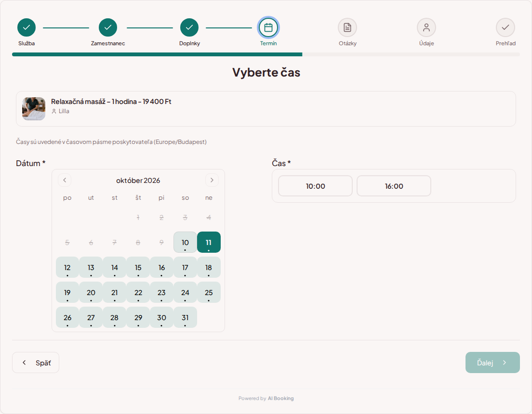The width and height of the screenshot is (532, 414).
Task: Click the Späť back button
Action: point(36,362)
